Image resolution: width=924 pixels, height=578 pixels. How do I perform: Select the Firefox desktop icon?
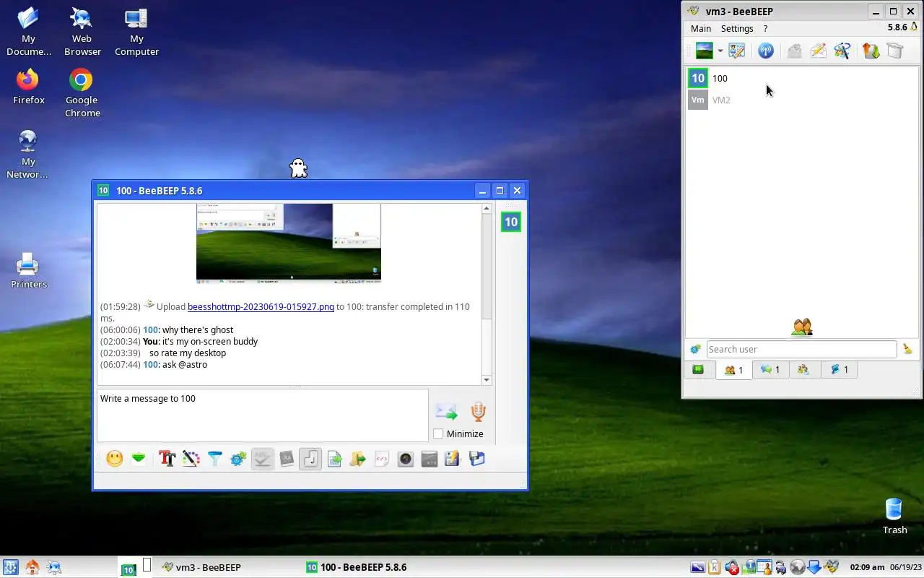28,87
